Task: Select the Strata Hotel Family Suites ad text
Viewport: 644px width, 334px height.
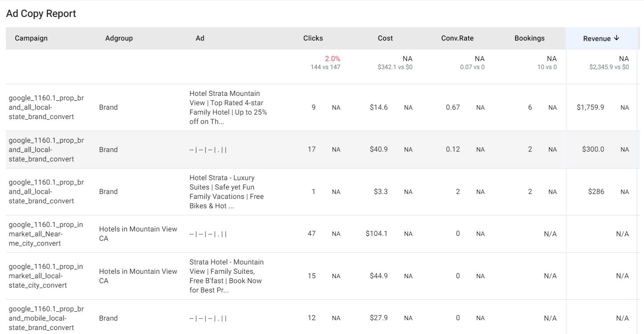Action: click(227, 276)
